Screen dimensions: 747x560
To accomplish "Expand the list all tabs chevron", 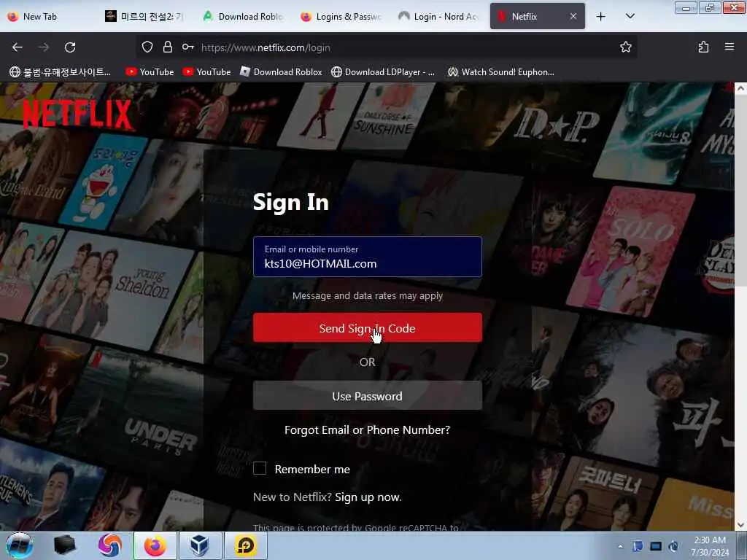I will (x=630, y=16).
